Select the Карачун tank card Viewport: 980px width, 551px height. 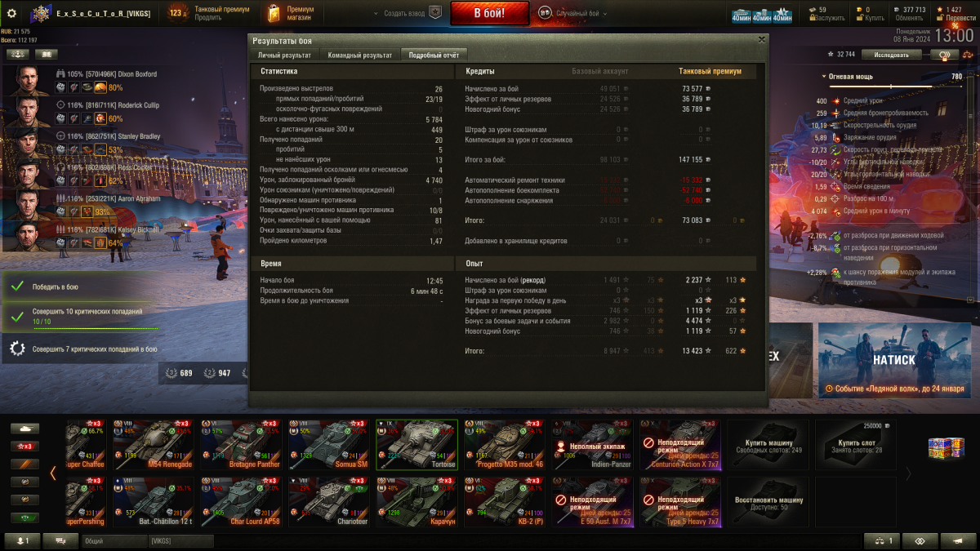[416, 502]
